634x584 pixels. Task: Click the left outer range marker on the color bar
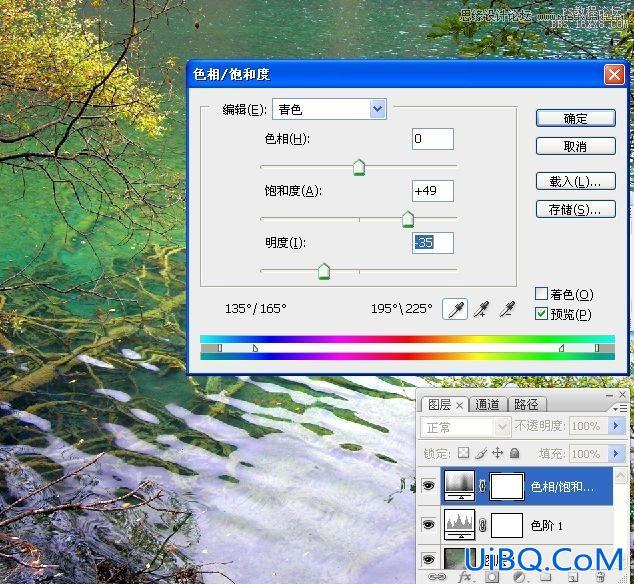[x=220, y=347]
